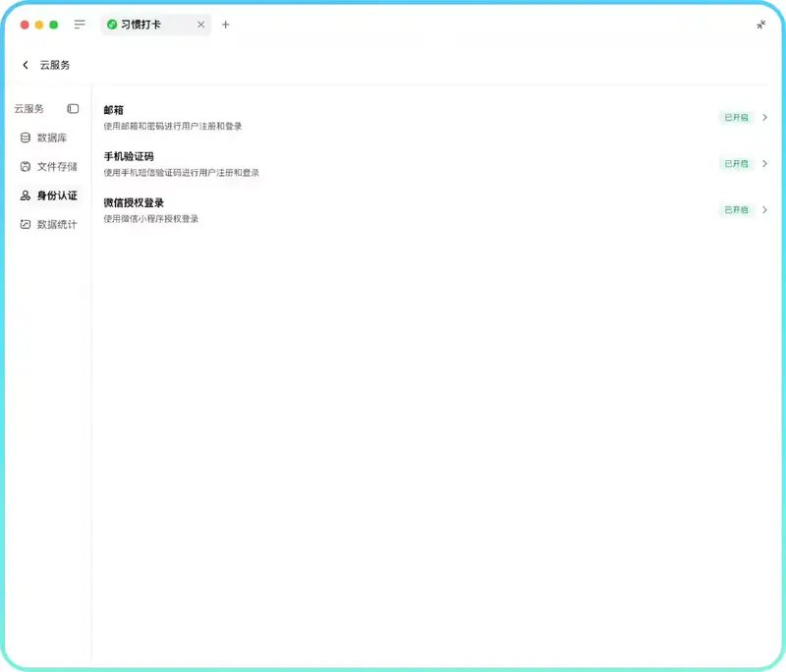Click the yellow macOS minimize button
The height and width of the screenshot is (672, 786).
39,25
